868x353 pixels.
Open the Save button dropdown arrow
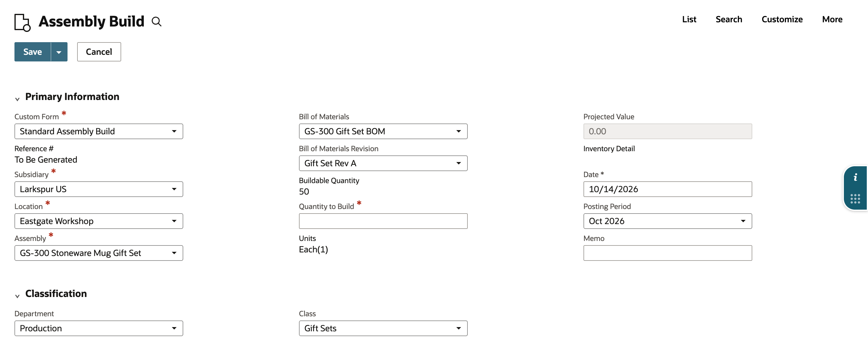tap(59, 52)
